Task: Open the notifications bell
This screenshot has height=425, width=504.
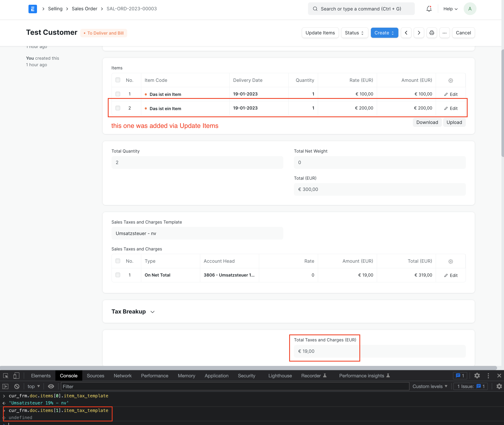Action: click(x=429, y=9)
